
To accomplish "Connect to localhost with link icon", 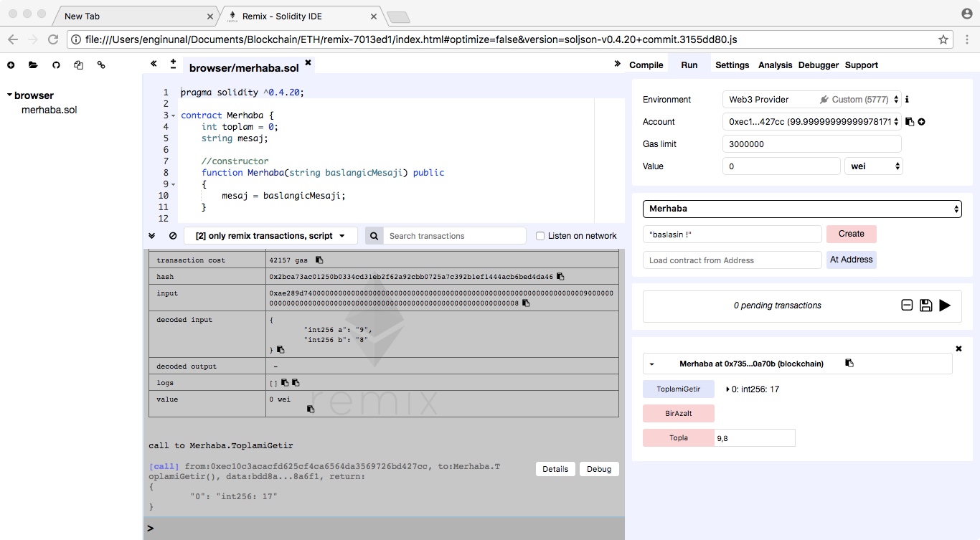I will (101, 65).
